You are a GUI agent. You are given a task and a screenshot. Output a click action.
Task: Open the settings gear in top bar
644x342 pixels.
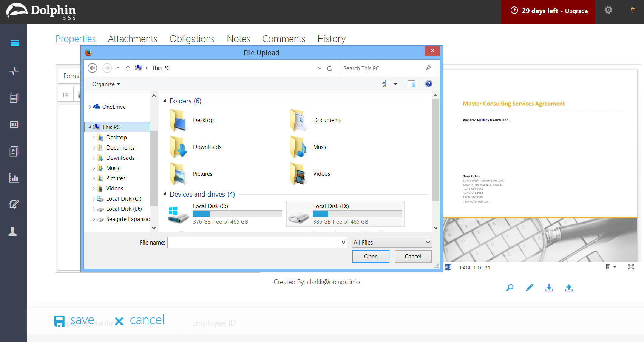point(608,10)
